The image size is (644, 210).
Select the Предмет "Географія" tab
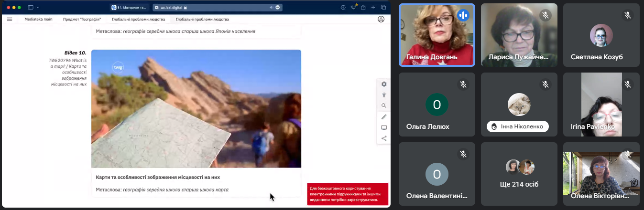click(81, 20)
